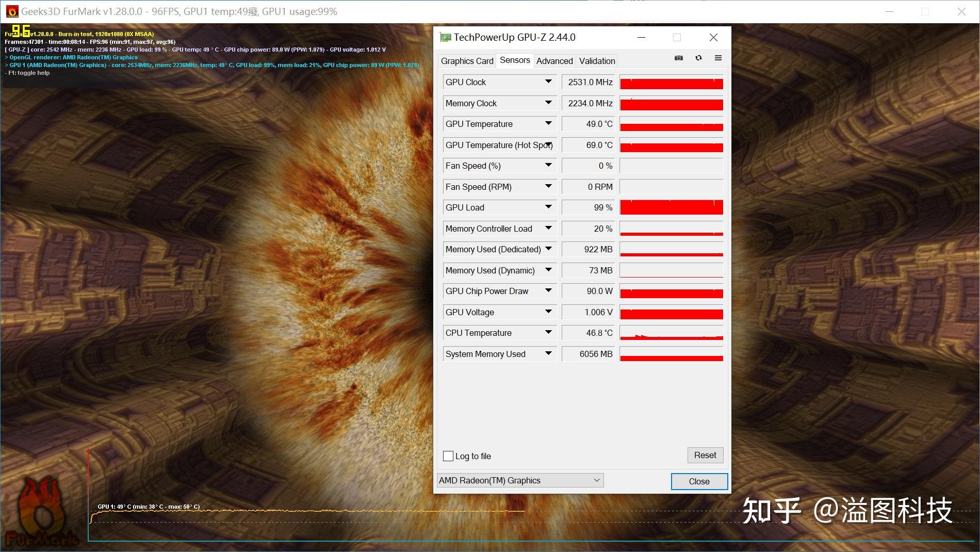Click the 0 % fan speed value
Screen dimensions: 980x552
(x=589, y=166)
